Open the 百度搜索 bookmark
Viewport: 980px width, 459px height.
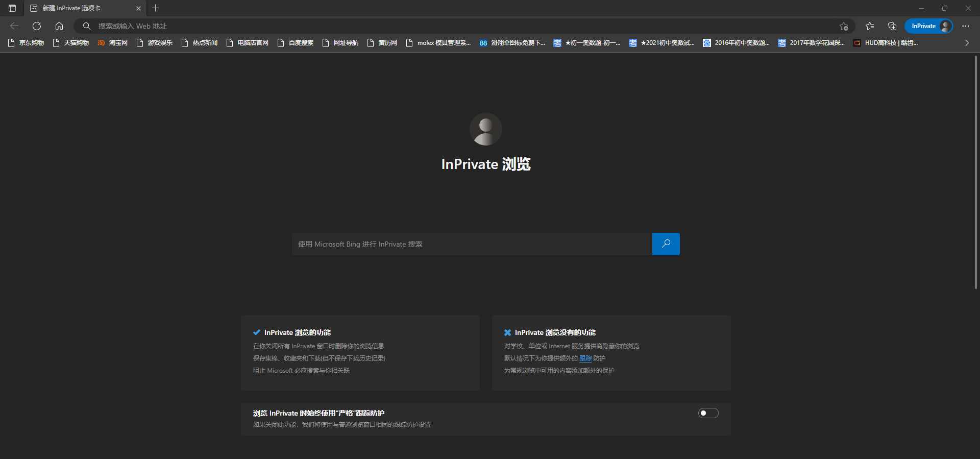coord(296,43)
